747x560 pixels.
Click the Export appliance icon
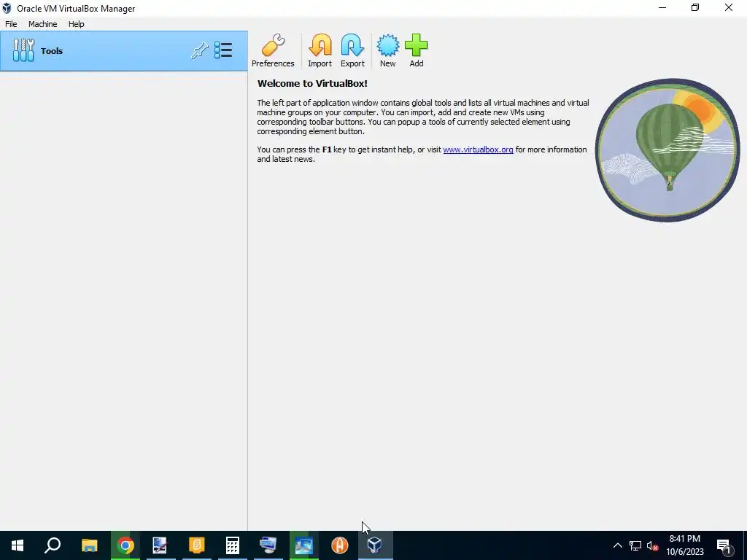pos(352,50)
